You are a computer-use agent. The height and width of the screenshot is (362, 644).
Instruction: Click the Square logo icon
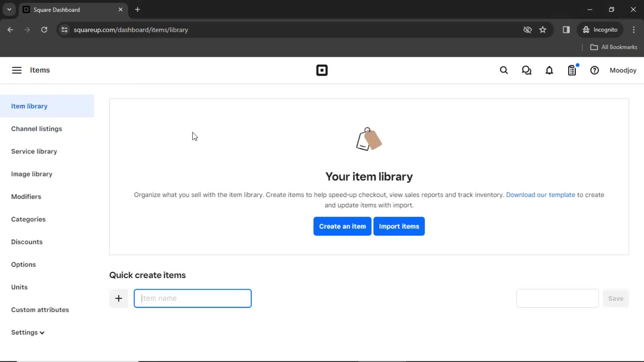pyautogui.click(x=322, y=70)
